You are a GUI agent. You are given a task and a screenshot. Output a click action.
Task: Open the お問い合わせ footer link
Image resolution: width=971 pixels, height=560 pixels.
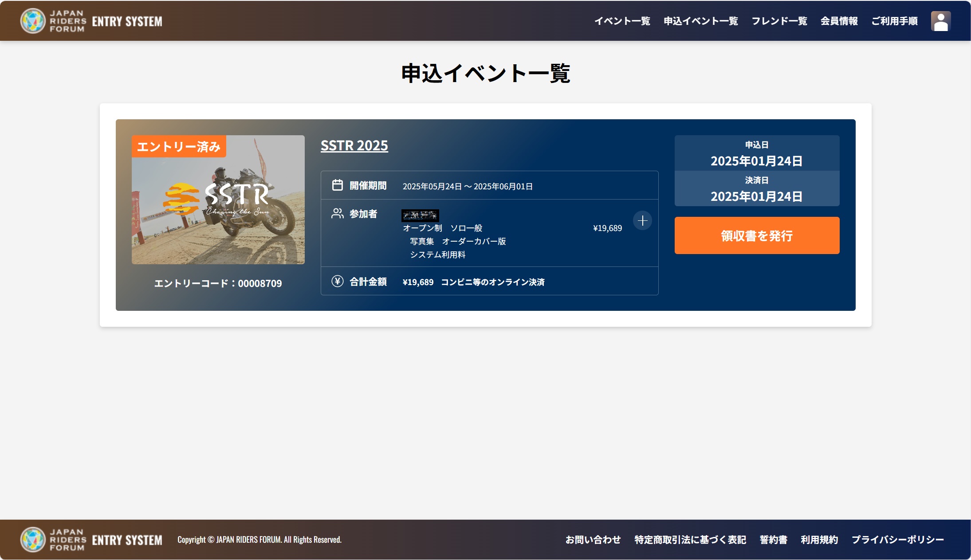(x=593, y=540)
